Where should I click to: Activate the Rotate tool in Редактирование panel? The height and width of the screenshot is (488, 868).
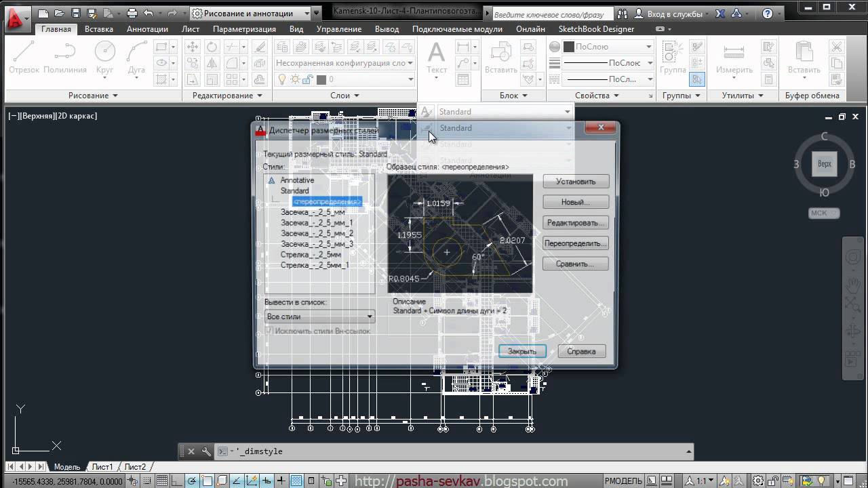pos(212,47)
